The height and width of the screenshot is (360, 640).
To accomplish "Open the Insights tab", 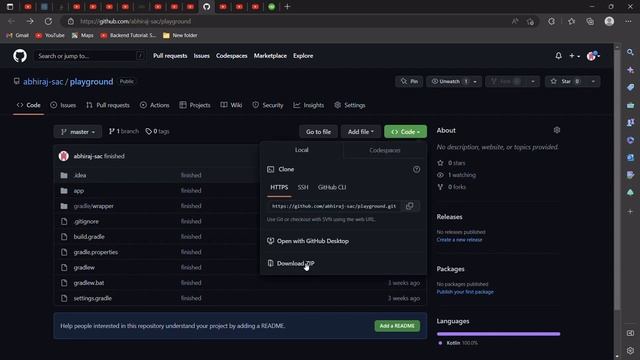I will click(x=309, y=105).
